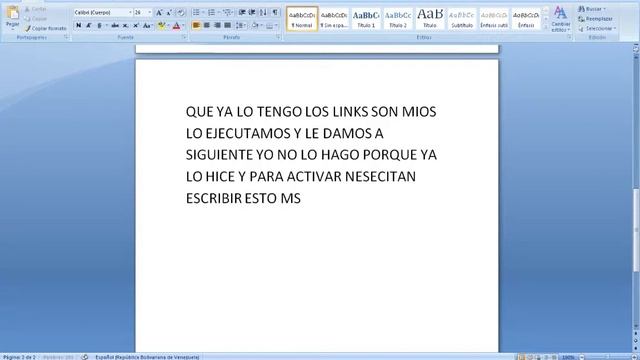Apply superscript formatting
Image resolution: width=640 pixels, height=360 pixels.
136,26
